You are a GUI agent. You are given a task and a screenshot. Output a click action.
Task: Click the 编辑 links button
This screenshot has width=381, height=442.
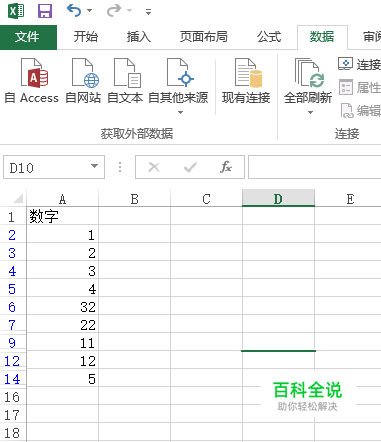[x=360, y=110]
